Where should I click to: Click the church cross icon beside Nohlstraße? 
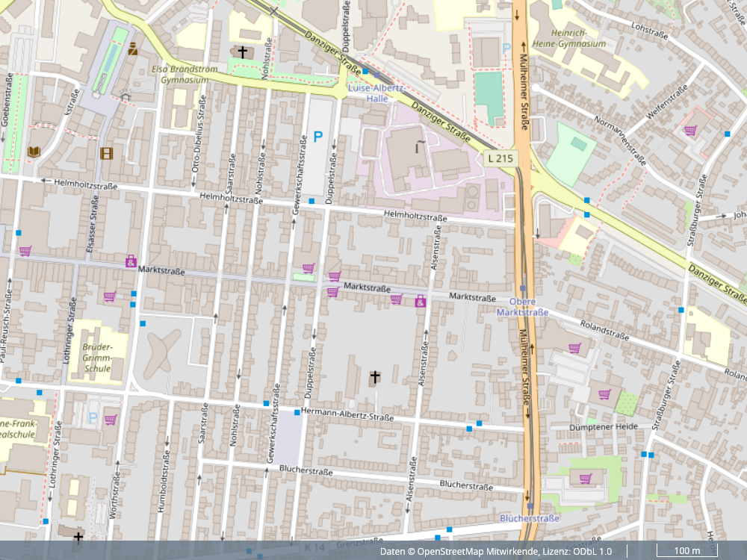click(x=243, y=52)
